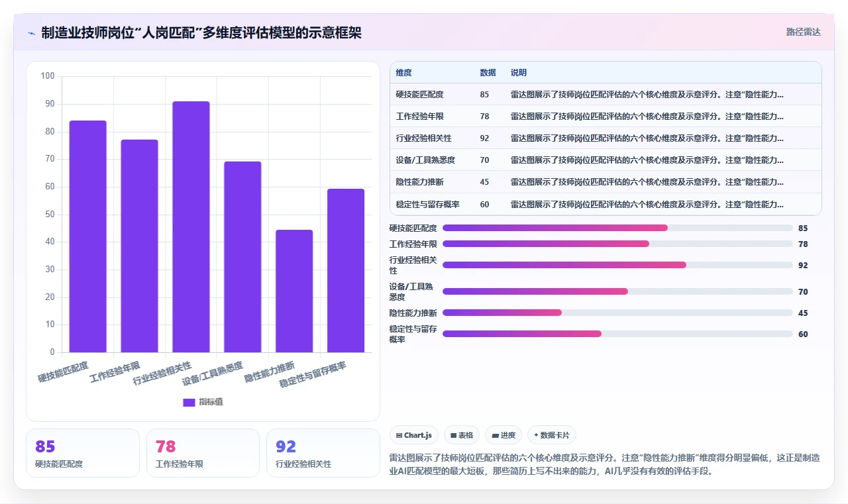This screenshot has height=504, width=848.
Task: Click the 表格 tag
Action: pos(462,435)
